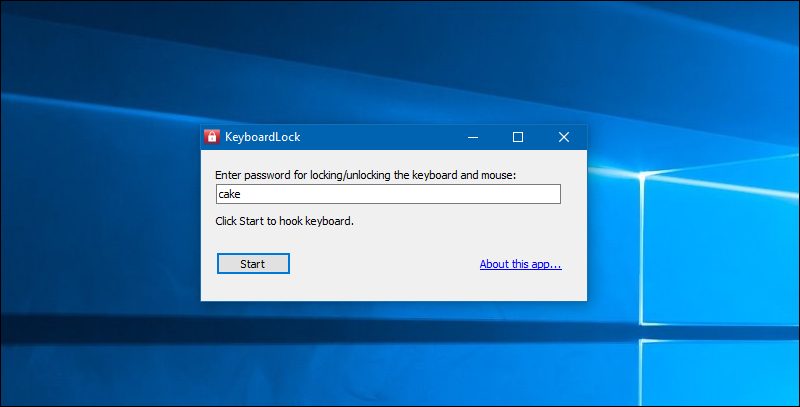This screenshot has height=407, width=800.
Task: Minimize the KeyboardLock window
Action: click(473, 137)
